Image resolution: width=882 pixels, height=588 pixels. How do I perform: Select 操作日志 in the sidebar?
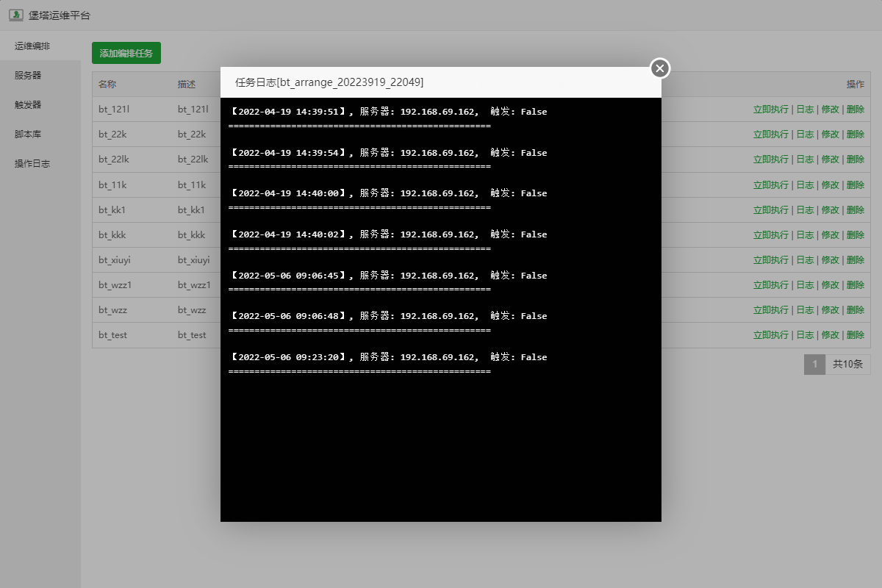tap(32, 163)
